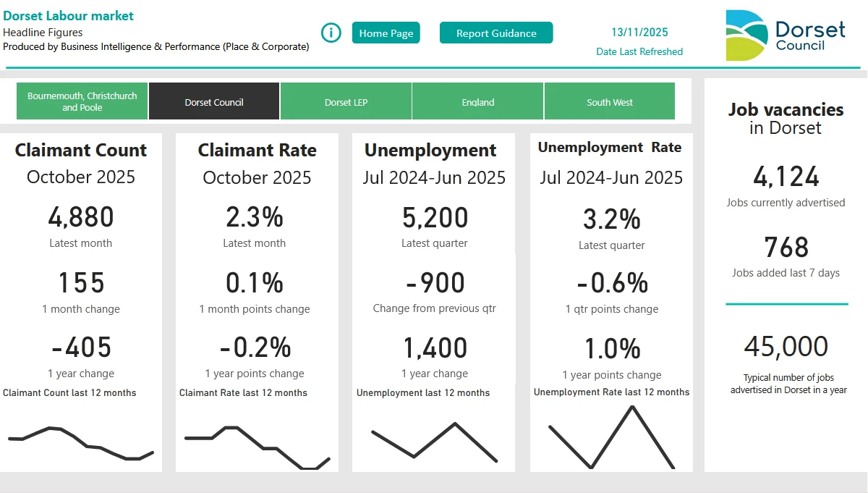The image size is (868, 493).
Task: Open the information tooltip icon
Action: tap(331, 32)
